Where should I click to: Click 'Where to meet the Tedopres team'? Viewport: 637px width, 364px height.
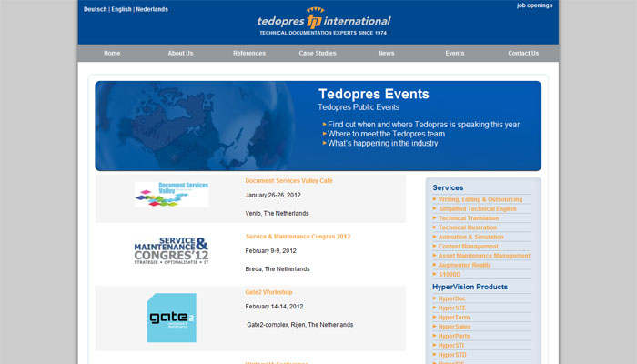[x=386, y=134]
